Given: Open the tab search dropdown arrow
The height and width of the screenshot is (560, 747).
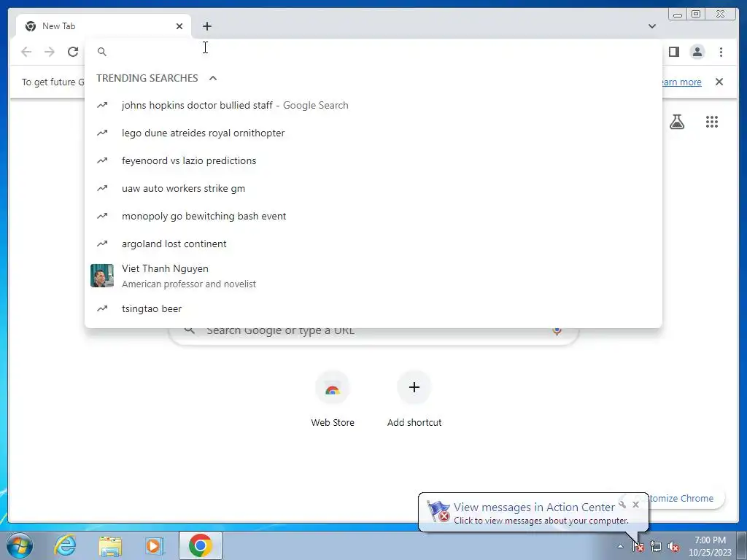Looking at the screenshot, I should pos(651,26).
